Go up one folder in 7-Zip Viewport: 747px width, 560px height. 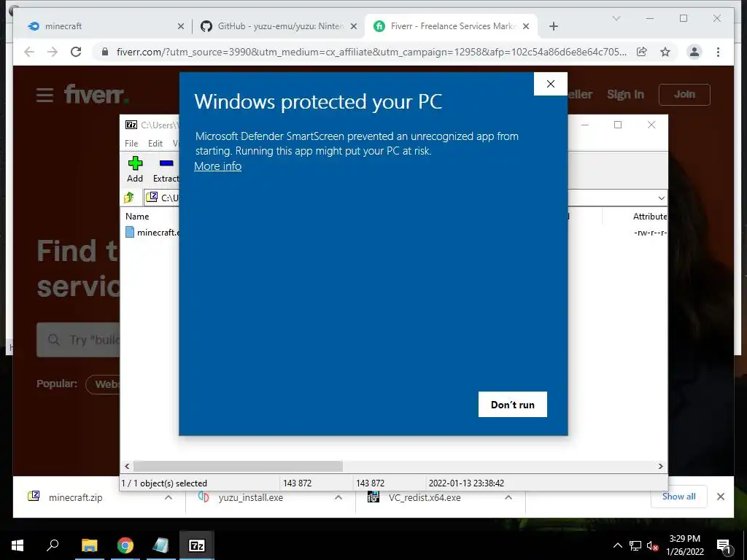point(129,197)
